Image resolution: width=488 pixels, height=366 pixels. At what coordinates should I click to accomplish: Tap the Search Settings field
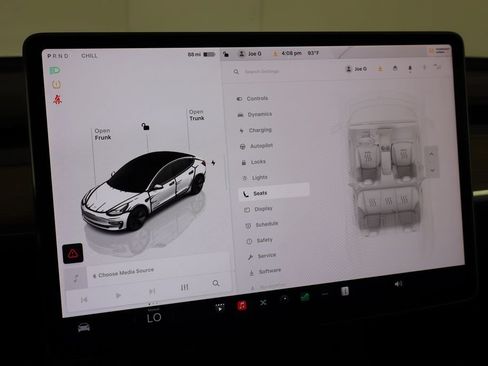(262, 71)
